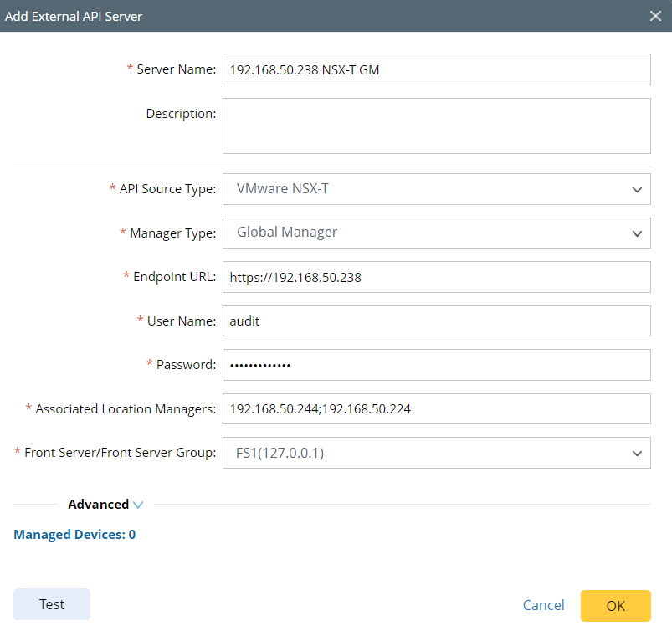The image size is (672, 641).
Task: Open the Managed Devices: 0 link
Action: point(74,535)
